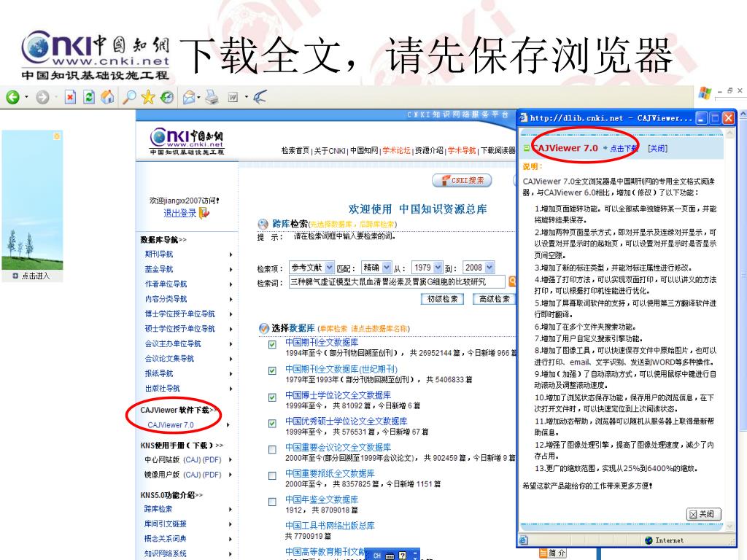
Task: Click the browser Forward arrow icon
Action: [43, 97]
